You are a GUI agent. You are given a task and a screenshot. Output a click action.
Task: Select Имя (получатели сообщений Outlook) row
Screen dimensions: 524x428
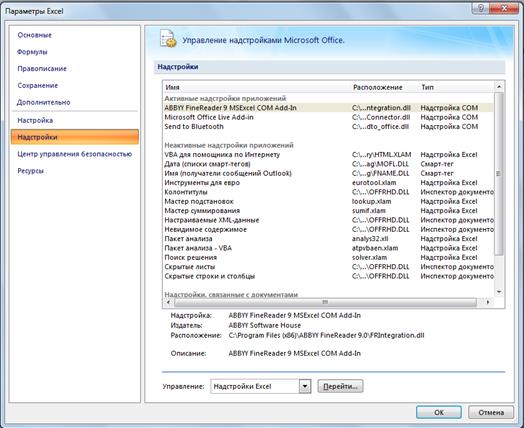[328, 173]
